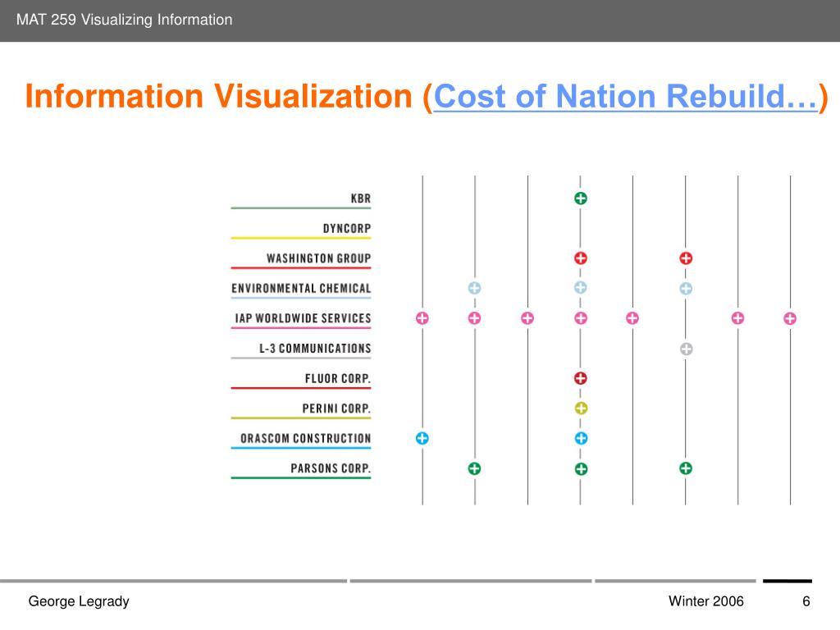
Task: Select sixth pink plus in IAP Worldwide Services row
Action: point(737,318)
